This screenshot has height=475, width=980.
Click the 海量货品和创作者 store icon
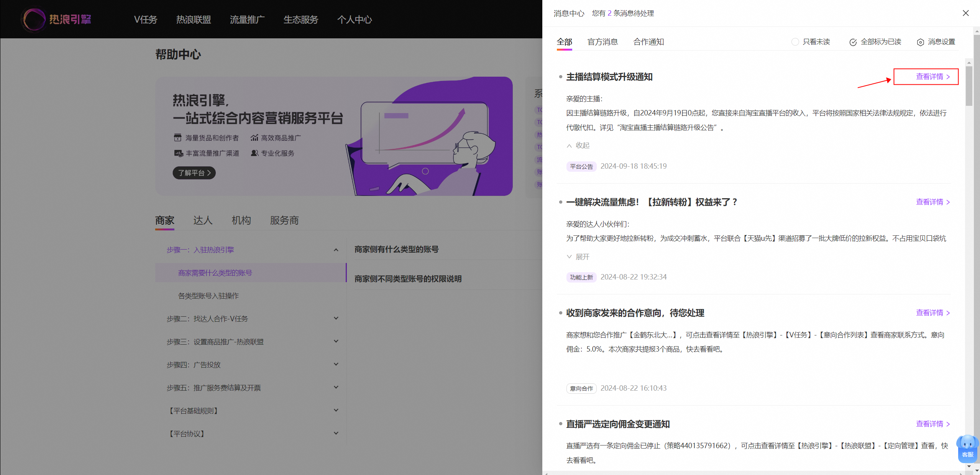pyautogui.click(x=177, y=138)
